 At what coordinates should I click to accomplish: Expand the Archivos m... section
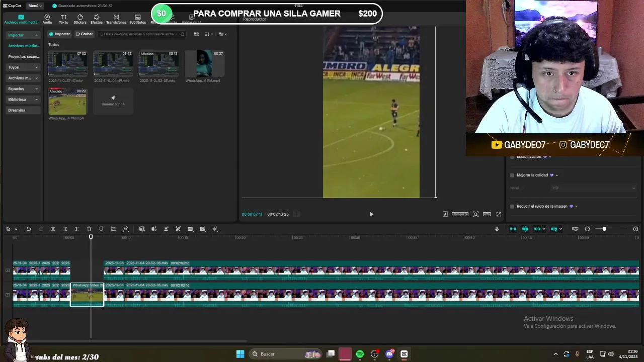pyautogui.click(x=36, y=78)
